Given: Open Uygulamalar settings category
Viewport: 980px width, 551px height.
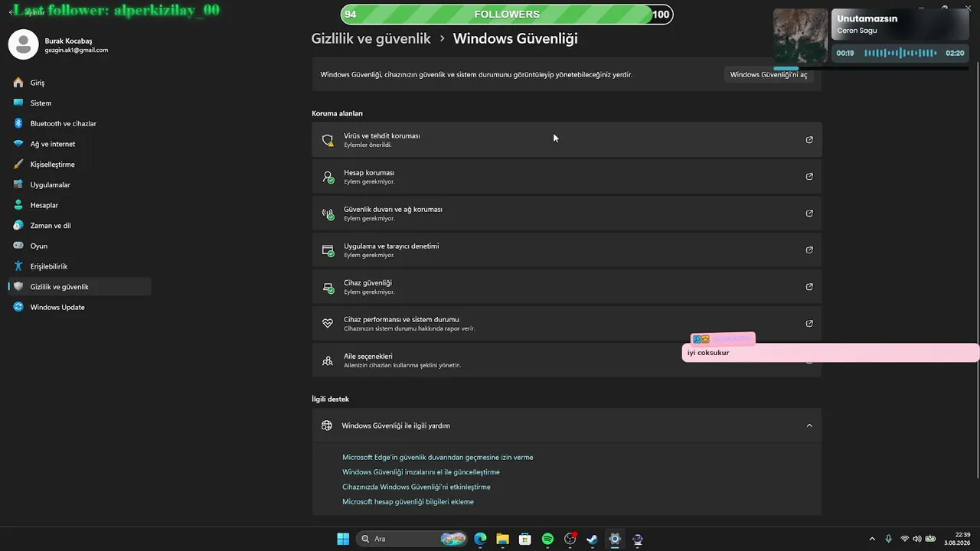Looking at the screenshot, I should click(80, 184).
